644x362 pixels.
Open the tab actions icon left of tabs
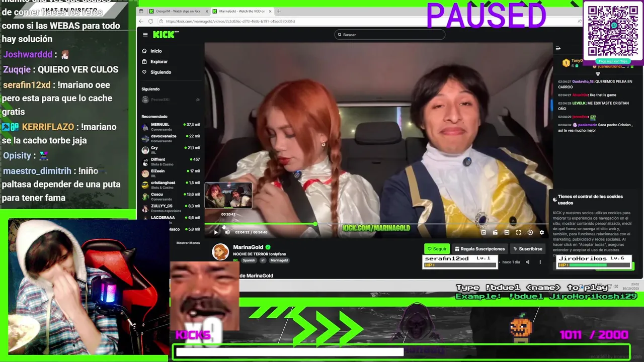pos(141,11)
